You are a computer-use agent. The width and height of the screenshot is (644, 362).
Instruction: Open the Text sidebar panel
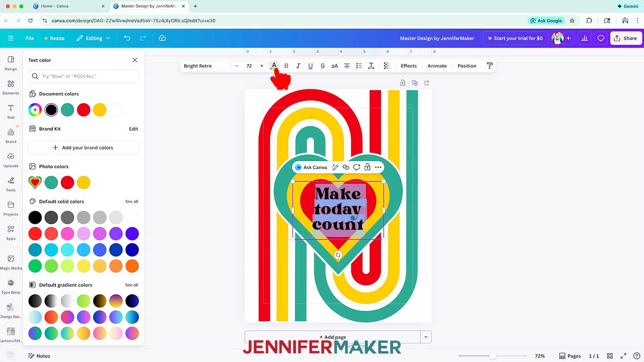point(11,112)
